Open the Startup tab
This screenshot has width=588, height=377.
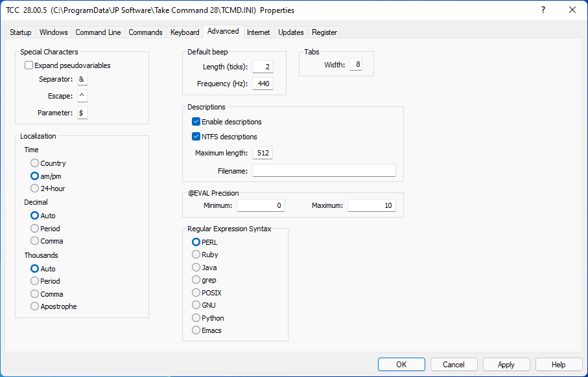(20, 32)
